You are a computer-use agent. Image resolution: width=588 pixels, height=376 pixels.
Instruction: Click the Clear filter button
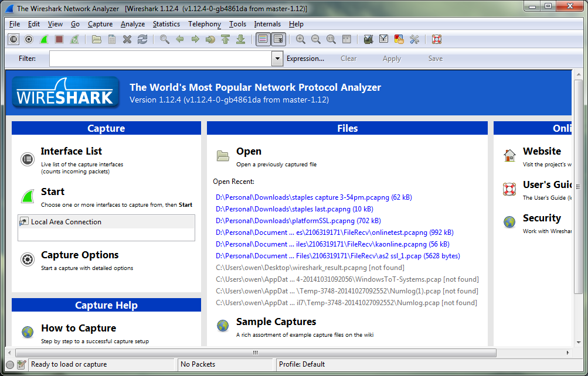coord(348,59)
